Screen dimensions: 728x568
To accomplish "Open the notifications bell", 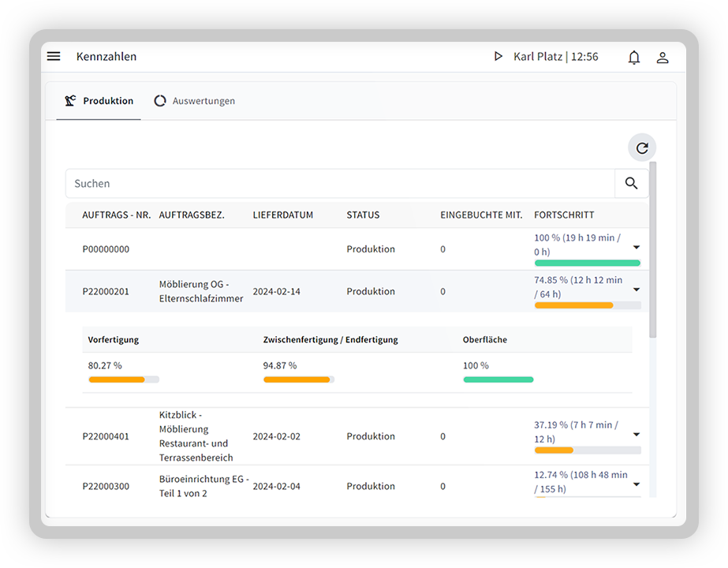I will pos(634,57).
